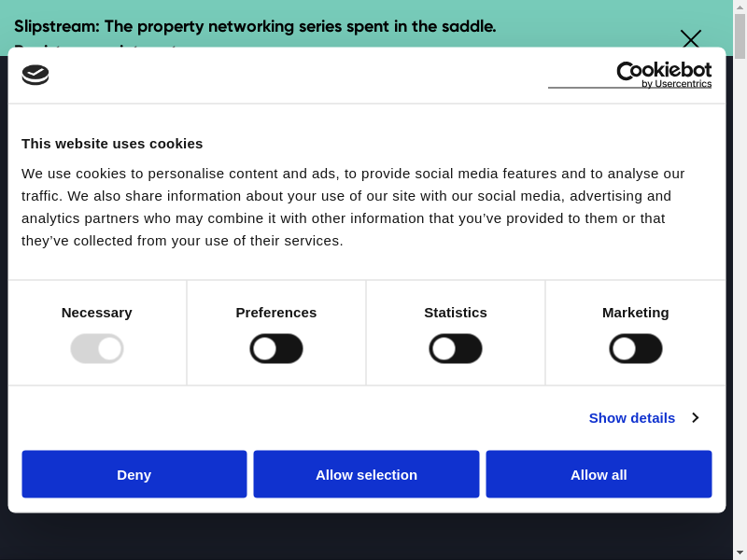
Task: Click the Statistics category label
Action: point(456,313)
